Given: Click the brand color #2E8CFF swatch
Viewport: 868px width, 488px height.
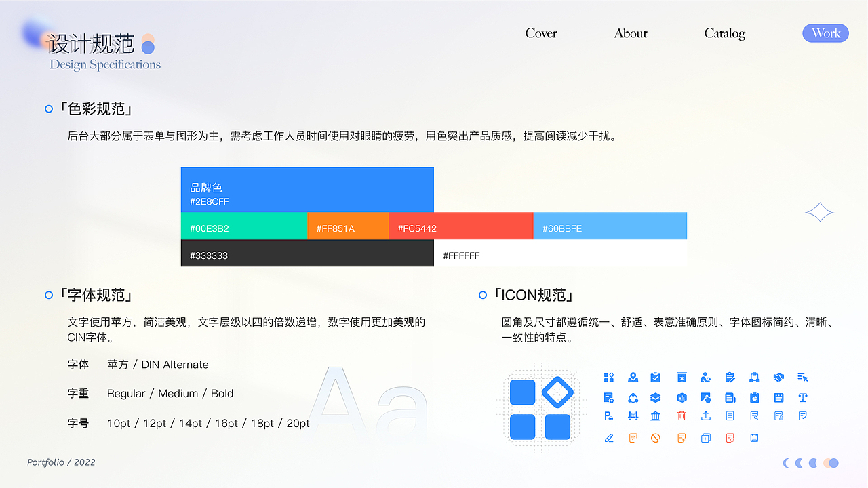Looking at the screenshot, I should [x=307, y=190].
